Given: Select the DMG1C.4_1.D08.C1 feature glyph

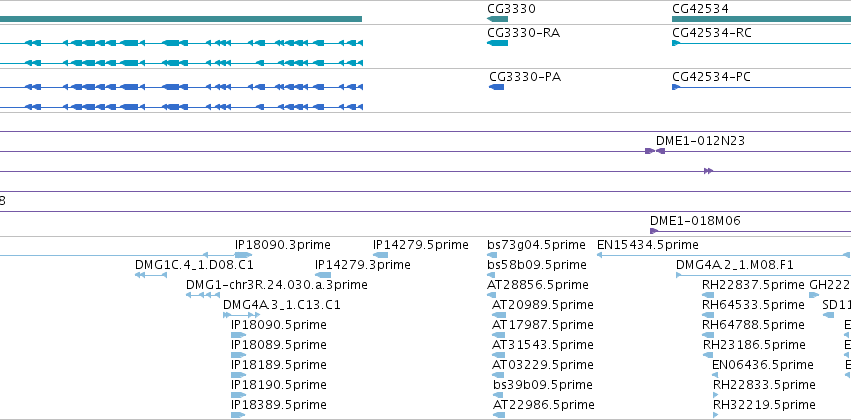Looking at the screenshot, I should tap(151, 275).
